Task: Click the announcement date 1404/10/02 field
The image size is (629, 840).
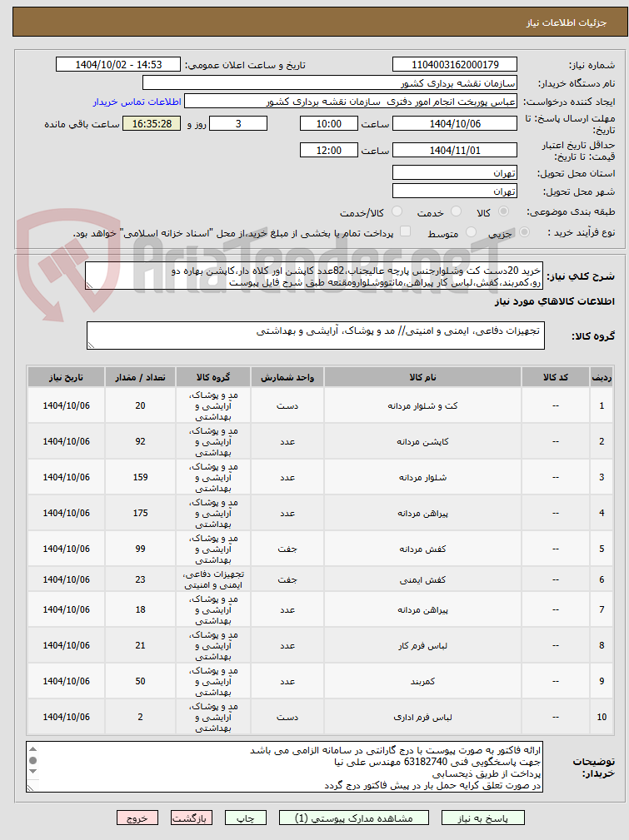Action: click(x=118, y=65)
